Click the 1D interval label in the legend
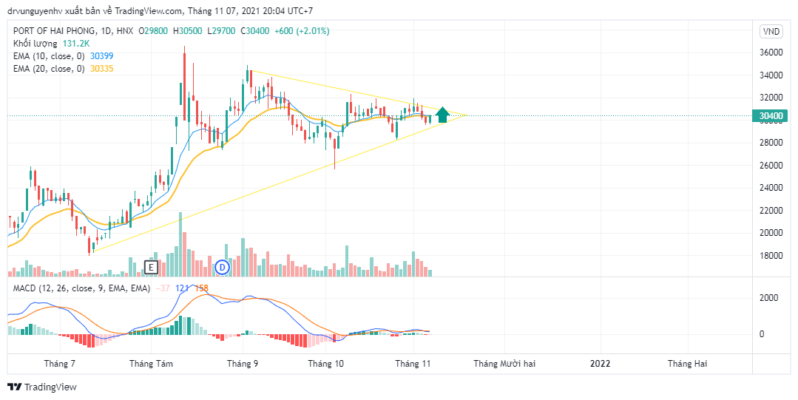The height and width of the screenshot is (400, 798). (106, 31)
